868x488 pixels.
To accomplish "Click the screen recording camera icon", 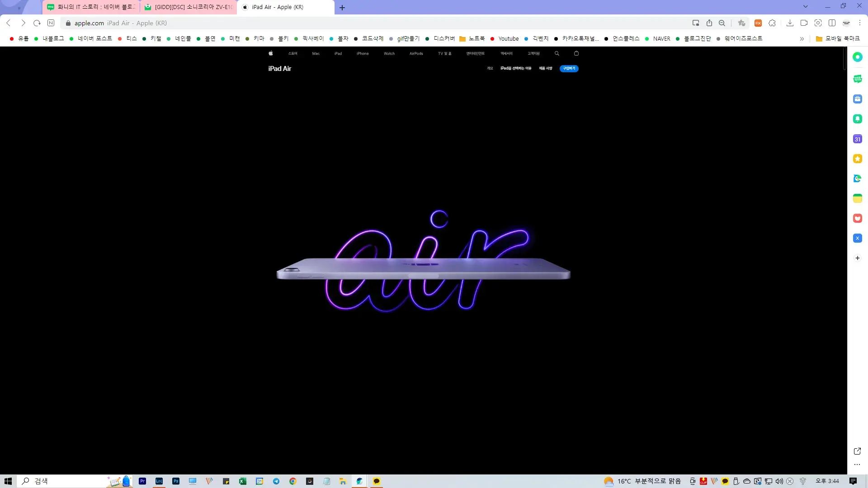I will tap(804, 23).
